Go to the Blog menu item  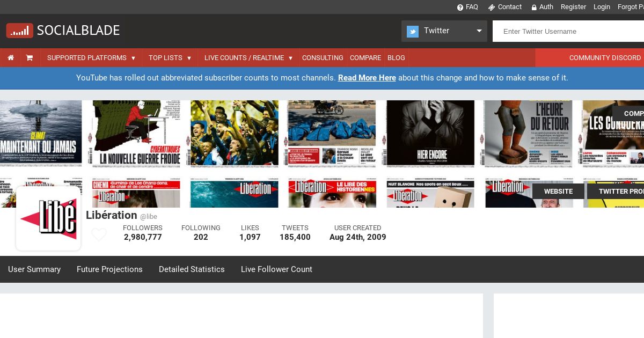396,58
